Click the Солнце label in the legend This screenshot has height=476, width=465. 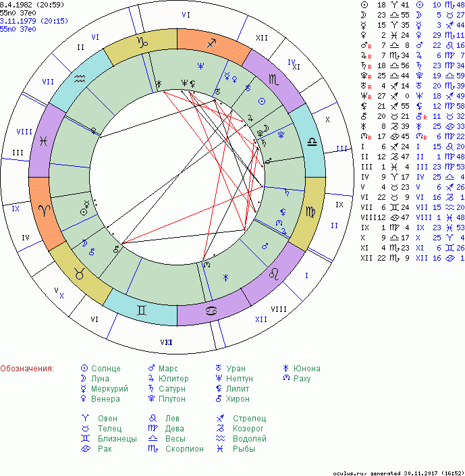click(105, 369)
